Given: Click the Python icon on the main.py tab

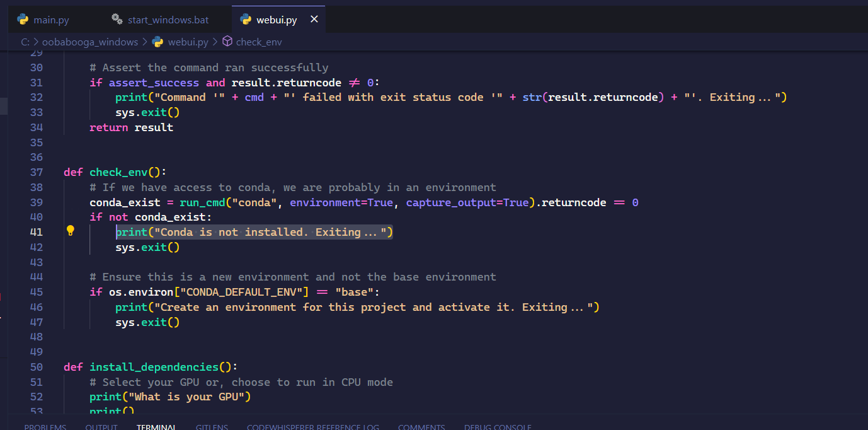Looking at the screenshot, I should point(23,20).
